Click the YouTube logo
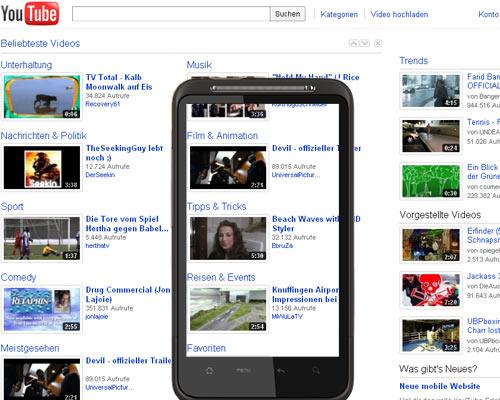500x400 pixels. point(30,13)
